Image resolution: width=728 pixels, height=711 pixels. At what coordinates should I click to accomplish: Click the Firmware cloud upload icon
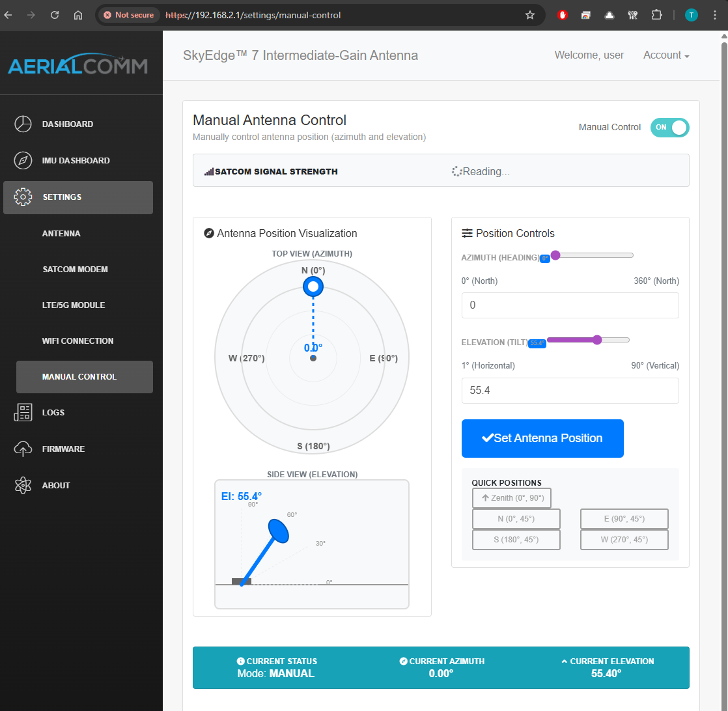(x=23, y=449)
